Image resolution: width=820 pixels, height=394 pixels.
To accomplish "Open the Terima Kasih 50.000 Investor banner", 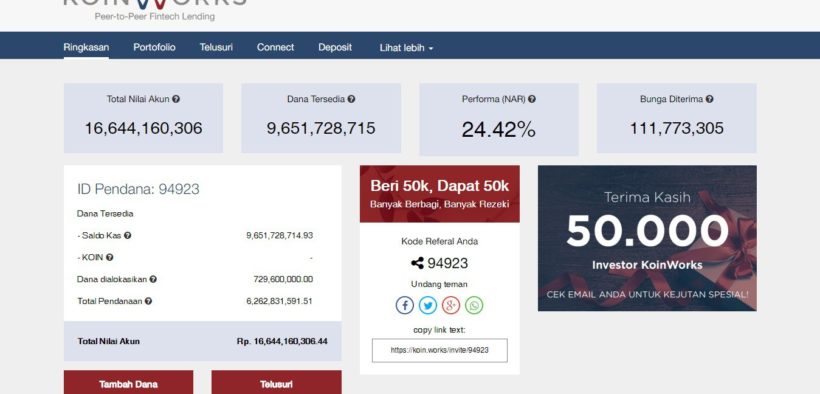I will [647, 238].
